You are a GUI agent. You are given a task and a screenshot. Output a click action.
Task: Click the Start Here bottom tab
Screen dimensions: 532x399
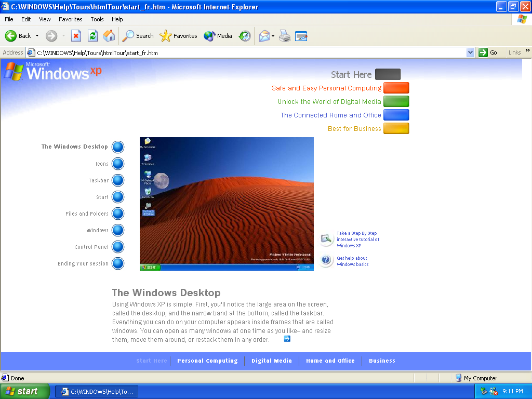(152, 361)
